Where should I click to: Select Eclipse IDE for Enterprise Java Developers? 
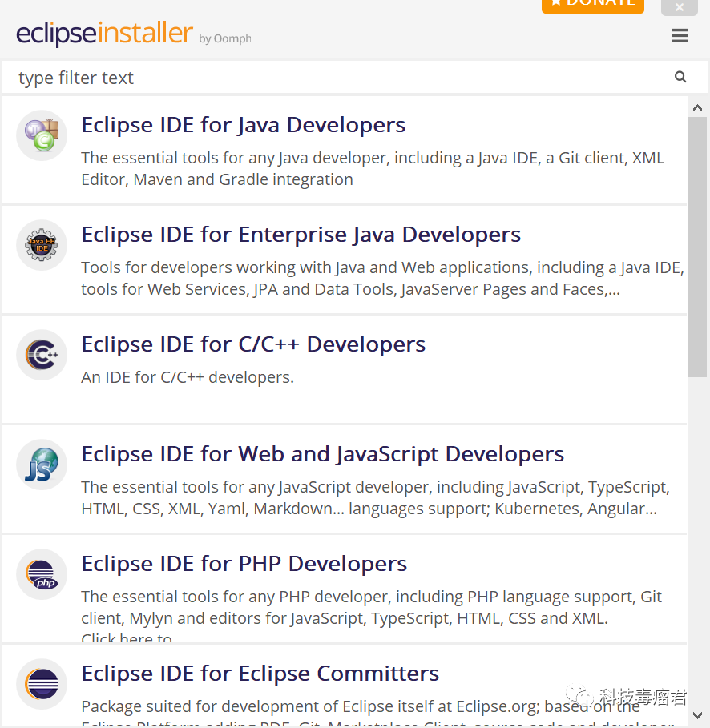[x=345, y=259]
